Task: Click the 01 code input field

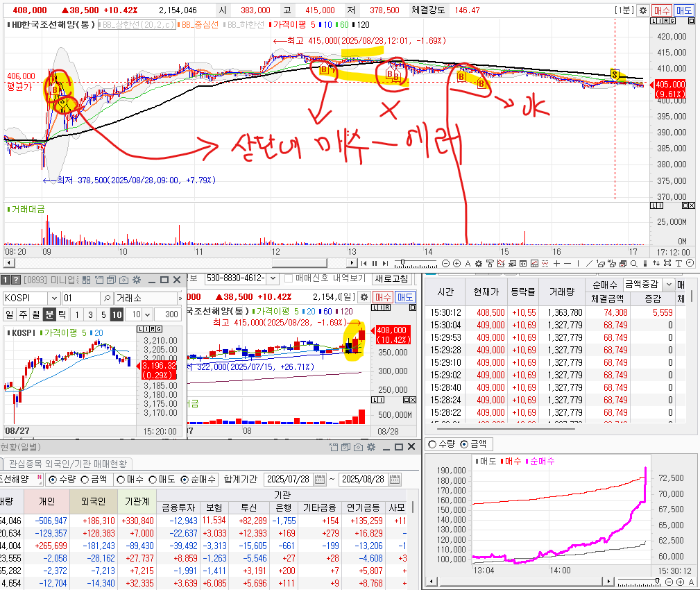Action: 81,298
